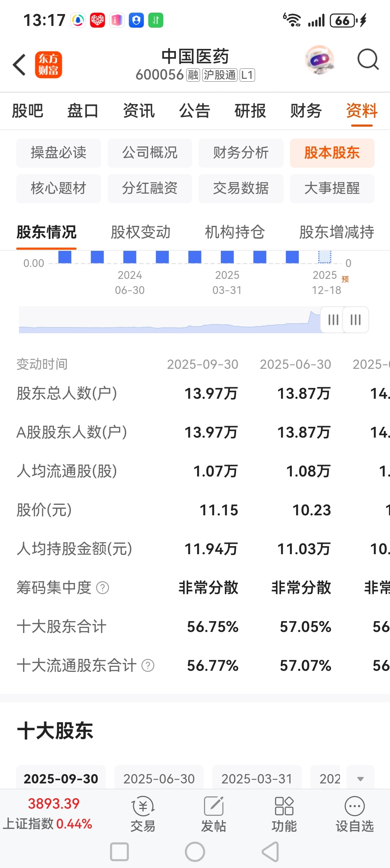This screenshot has height=868, width=390.
Task: Expand the top-ten shareholders date dropdown arrow
Action: point(360,779)
